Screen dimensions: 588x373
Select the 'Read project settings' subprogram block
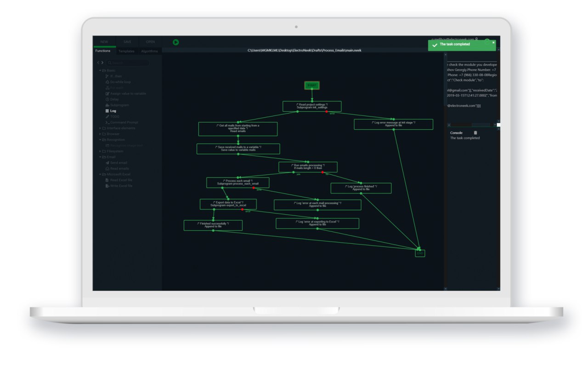(x=312, y=106)
